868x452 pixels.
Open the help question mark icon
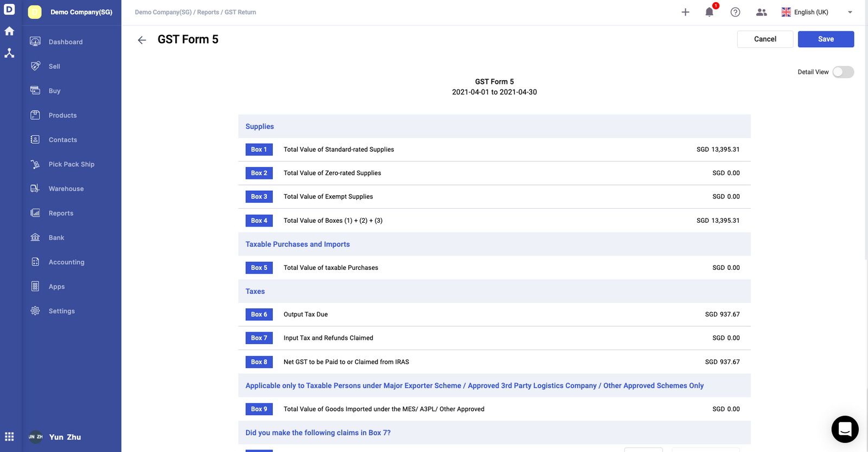[736, 12]
